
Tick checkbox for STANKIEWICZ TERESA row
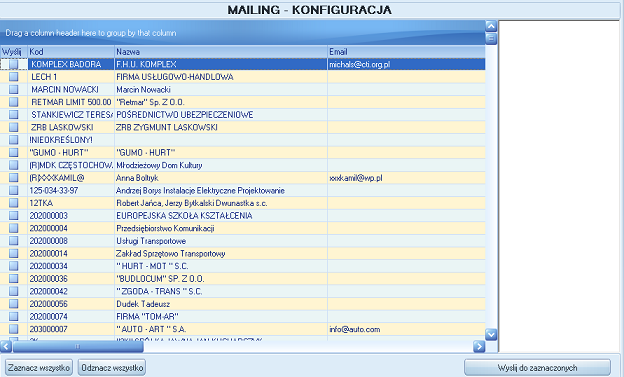pos(14,115)
